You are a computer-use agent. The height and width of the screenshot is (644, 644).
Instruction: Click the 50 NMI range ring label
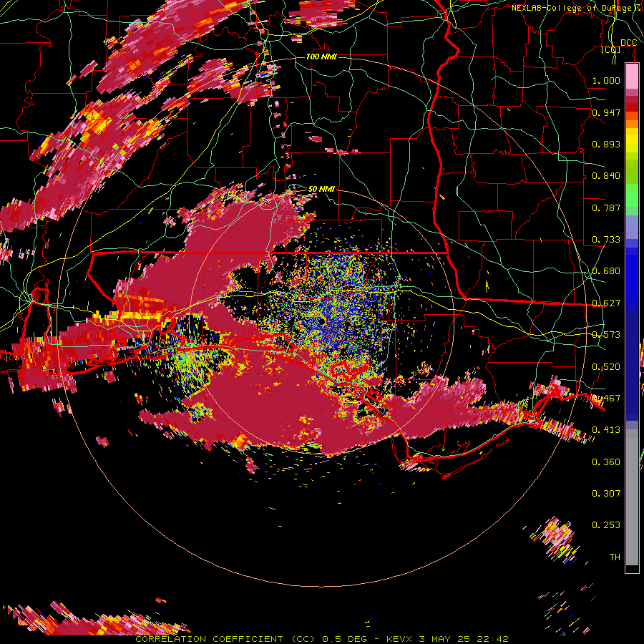click(x=321, y=189)
